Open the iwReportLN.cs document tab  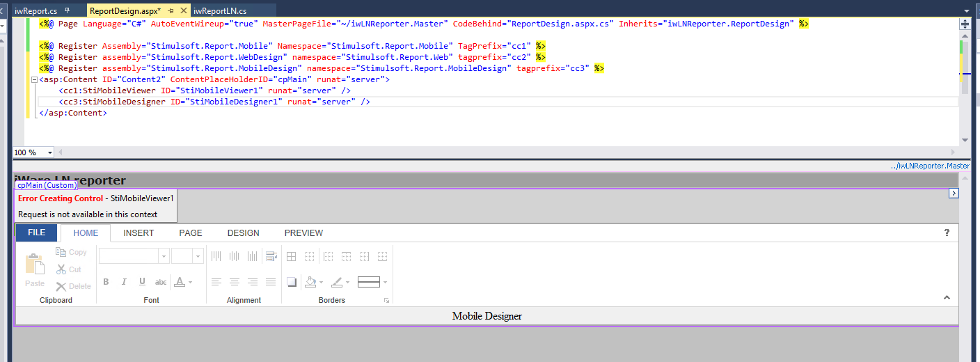(220, 10)
